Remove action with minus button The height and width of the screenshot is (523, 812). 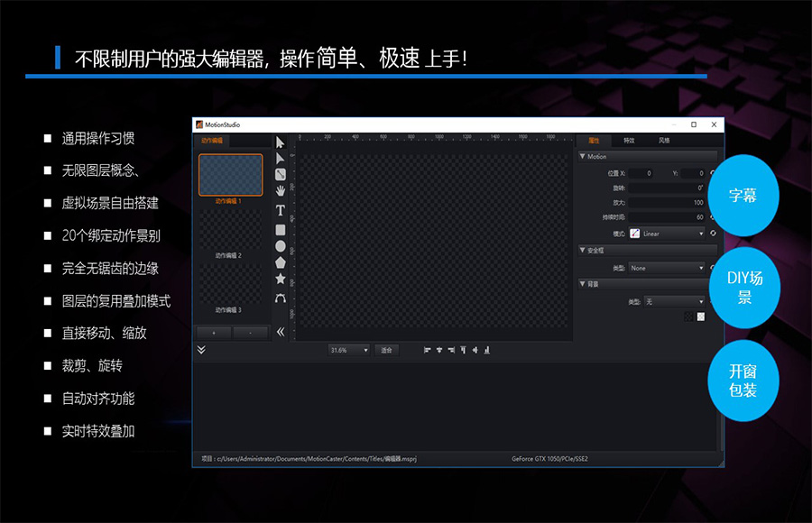point(251,333)
